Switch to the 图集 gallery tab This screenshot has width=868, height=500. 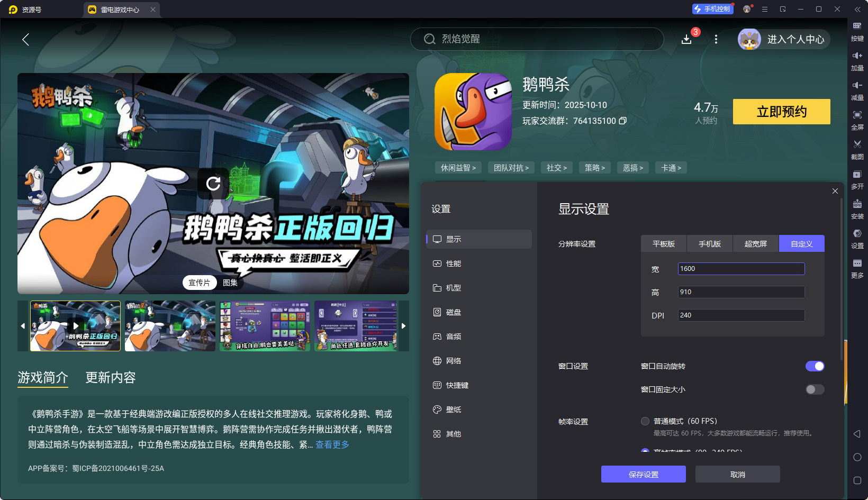[230, 283]
